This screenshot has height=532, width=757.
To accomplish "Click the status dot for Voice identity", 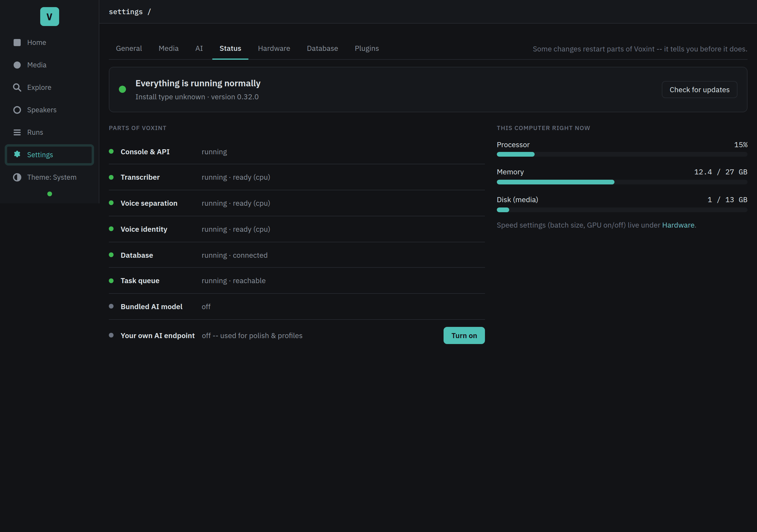I will (111, 229).
